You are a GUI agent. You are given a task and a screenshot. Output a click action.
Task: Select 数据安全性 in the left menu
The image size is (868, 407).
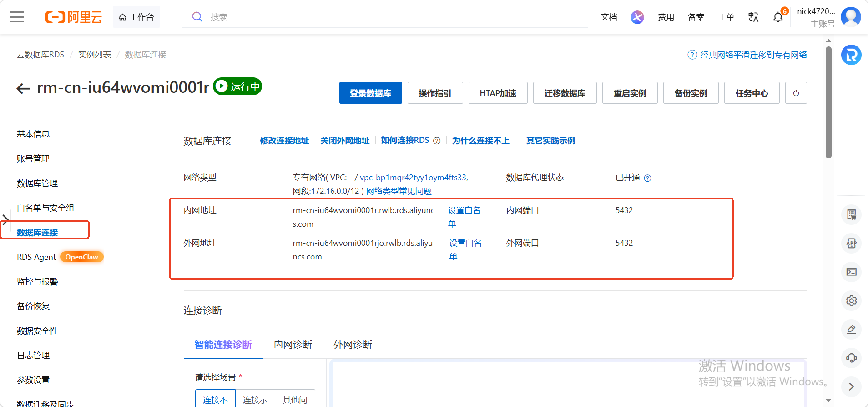pos(37,331)
